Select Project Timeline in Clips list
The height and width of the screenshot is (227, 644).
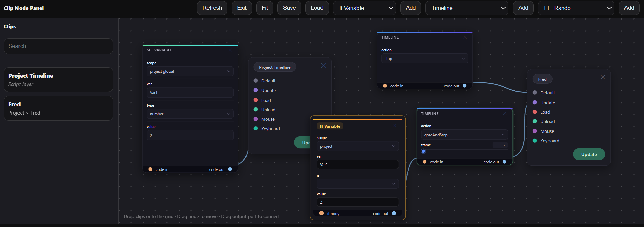pyautogui.click(x=59, y=80)
